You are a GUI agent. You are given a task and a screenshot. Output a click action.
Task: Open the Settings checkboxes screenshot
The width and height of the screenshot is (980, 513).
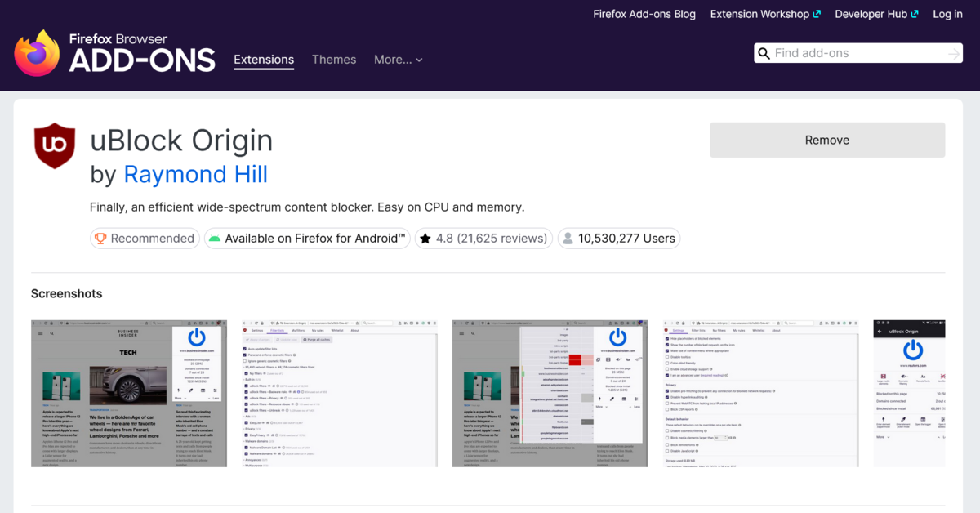point(761,394)
